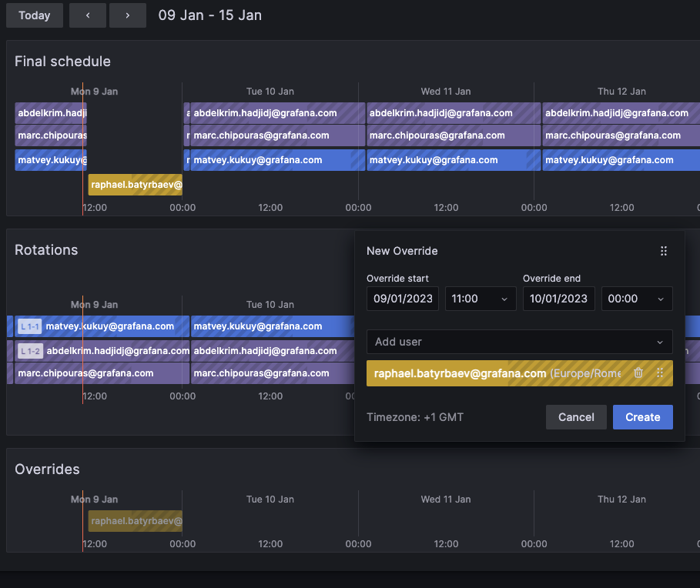Viewport: 700px width, 588px height.
Task: Click the Create button
Action: (x=642, y=416)
